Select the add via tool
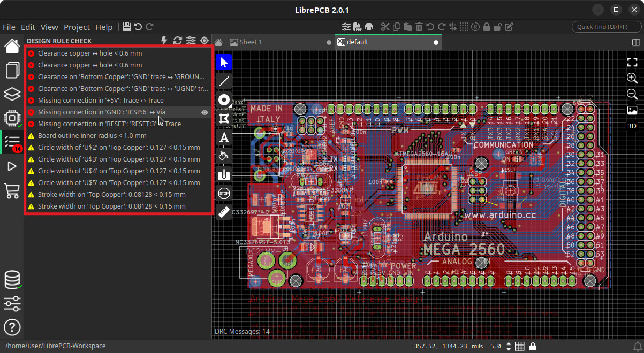Viewport: 644px width, 353px height. (224, 100)
